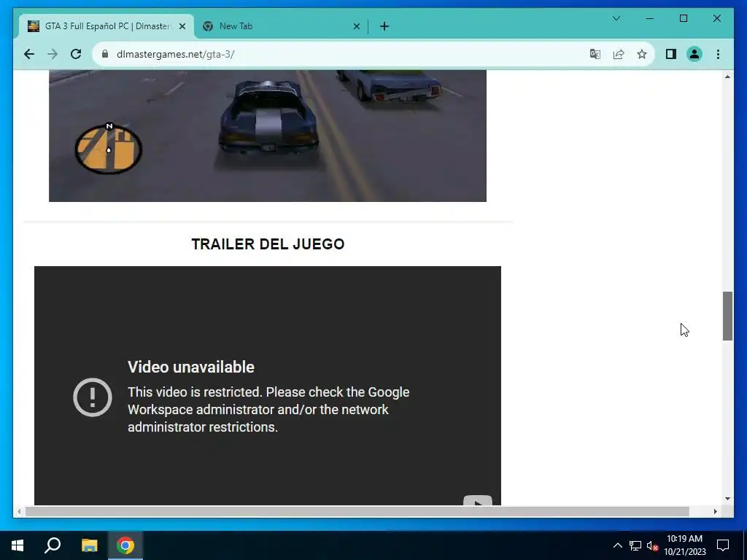This screenshot has width=747, height=560.
Task: Switch to the New Tab tab
Action: [x=281, y=27]
